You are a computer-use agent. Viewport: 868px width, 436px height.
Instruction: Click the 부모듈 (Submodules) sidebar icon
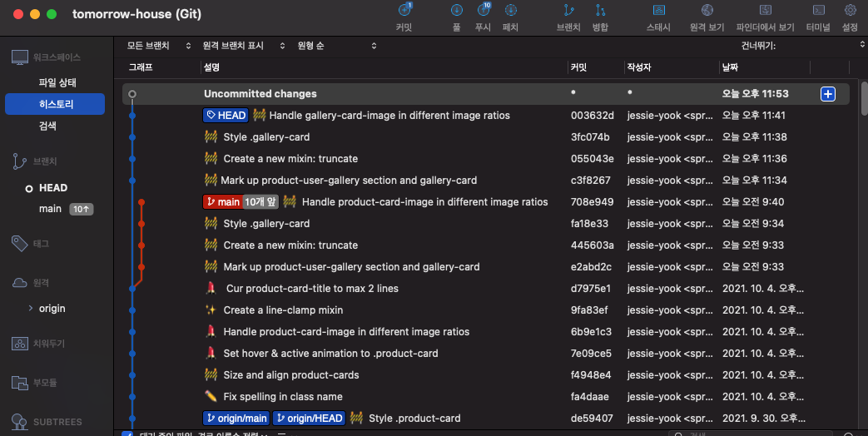tap(19, 382)
